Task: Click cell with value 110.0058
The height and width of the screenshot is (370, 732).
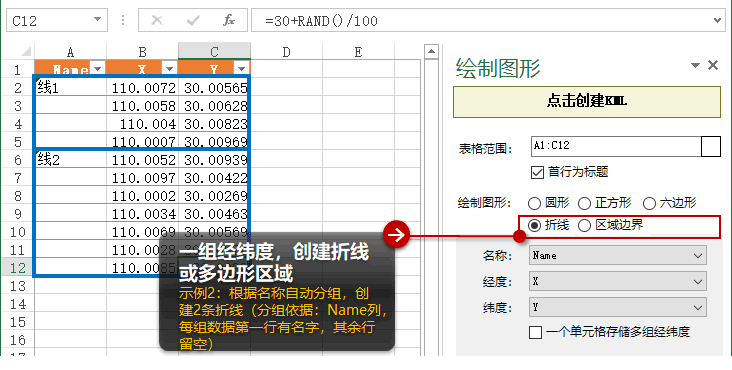Action: point(142,106)
